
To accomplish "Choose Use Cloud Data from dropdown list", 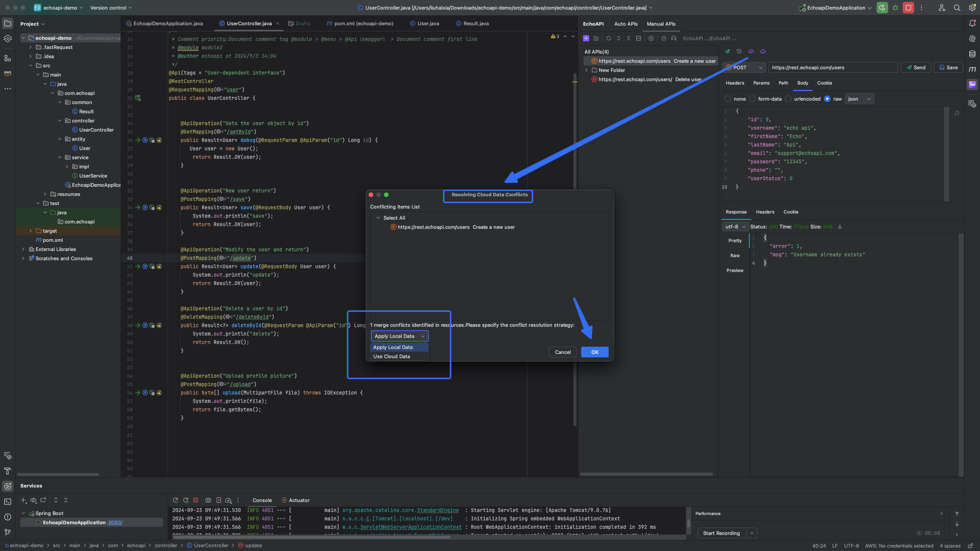I will pos(399,356).
